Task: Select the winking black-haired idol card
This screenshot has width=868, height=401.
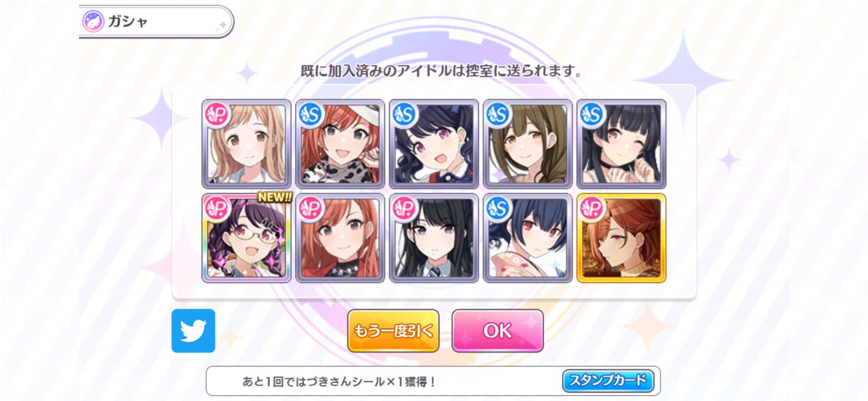Action: [621, 144]
